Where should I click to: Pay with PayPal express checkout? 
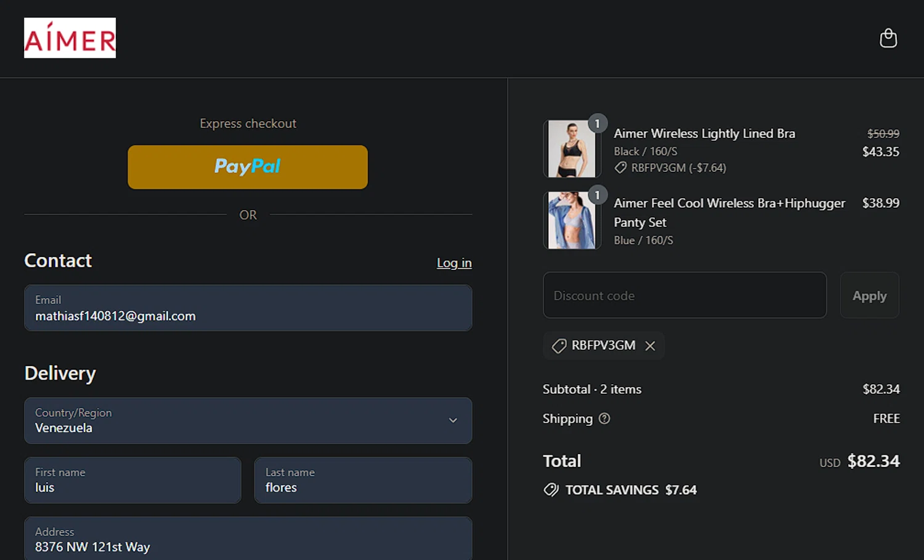click(248, 167)
